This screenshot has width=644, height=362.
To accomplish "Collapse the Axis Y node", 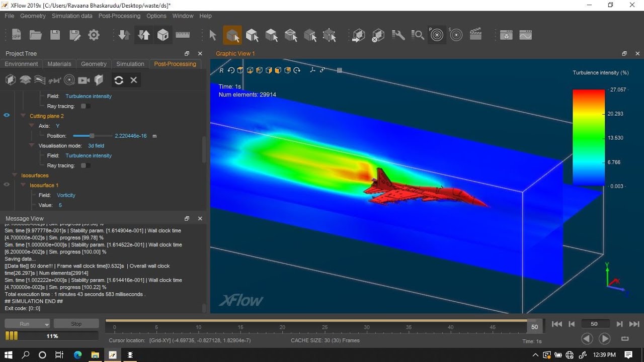I will click(x=32, y=126).
